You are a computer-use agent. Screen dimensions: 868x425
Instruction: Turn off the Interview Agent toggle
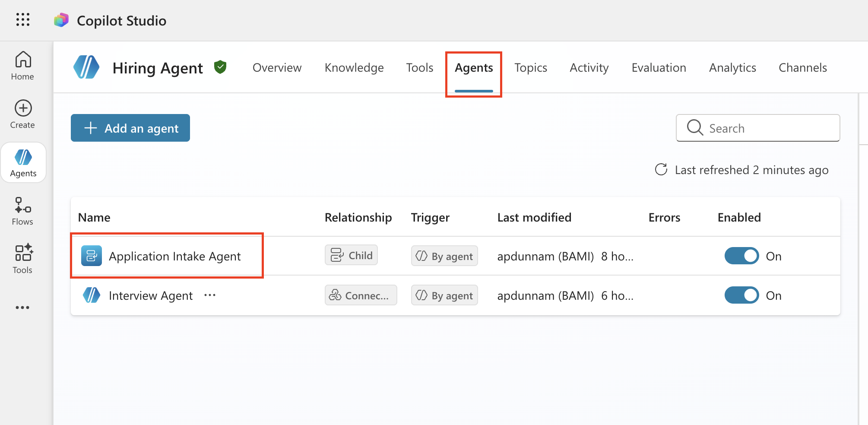[x=741, y=295]
